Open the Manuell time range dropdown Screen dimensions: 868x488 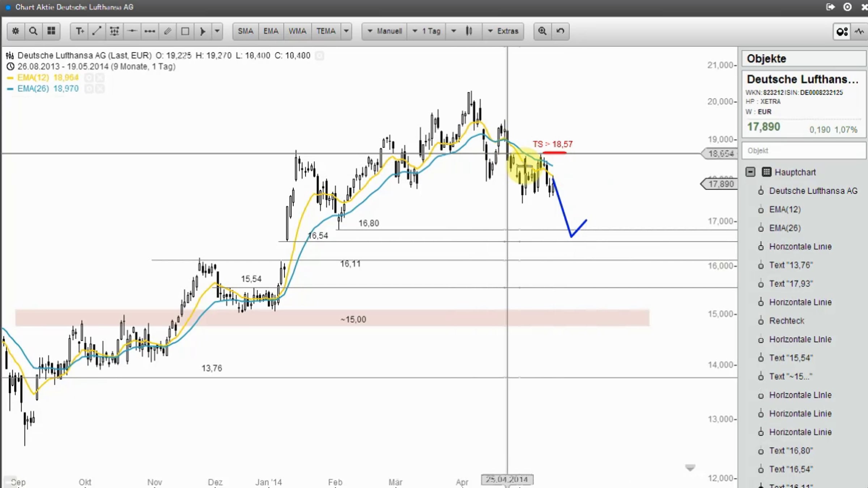click(385, 31)
